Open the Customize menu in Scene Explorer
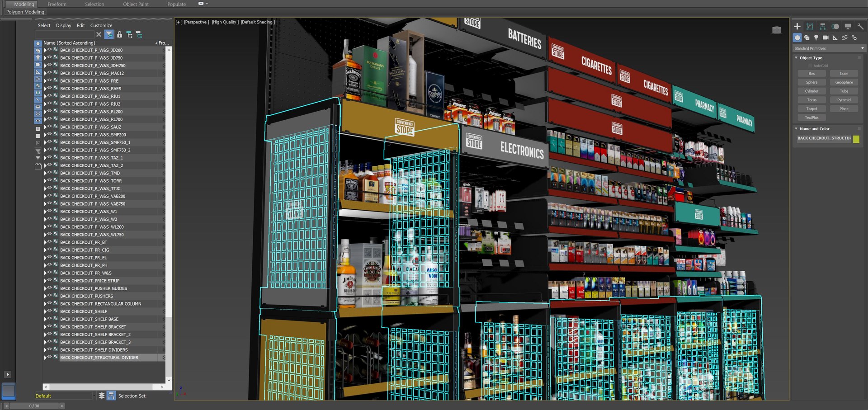868x410 pixels. click(101, 25)
